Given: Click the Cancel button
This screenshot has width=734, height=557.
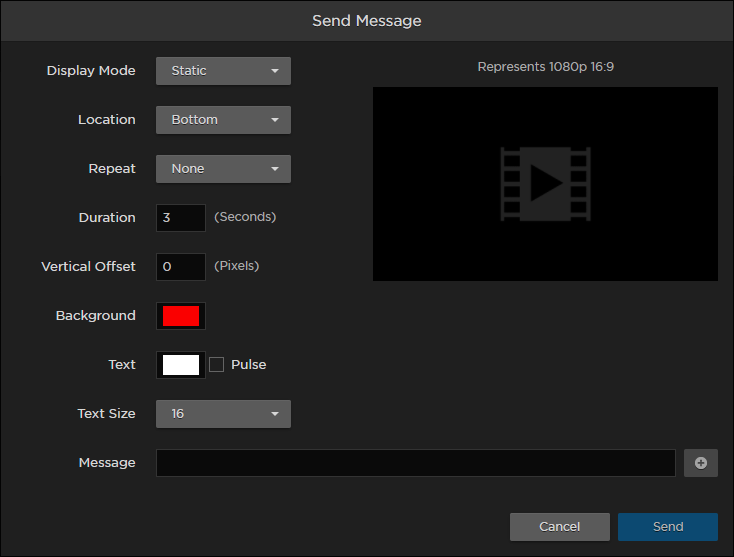Looking at the screenshot, I should click(x=559, y=527).
